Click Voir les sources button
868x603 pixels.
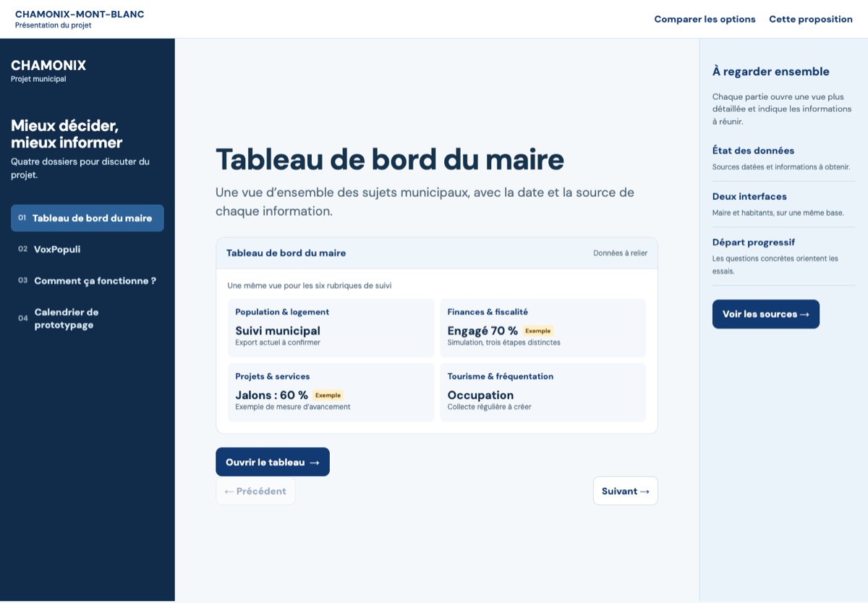point(766,314)
